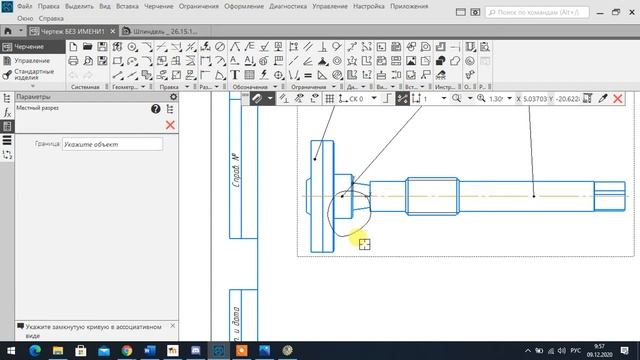Select the Parallel constraint icon
Screen dimensions: 640x360
308,47
